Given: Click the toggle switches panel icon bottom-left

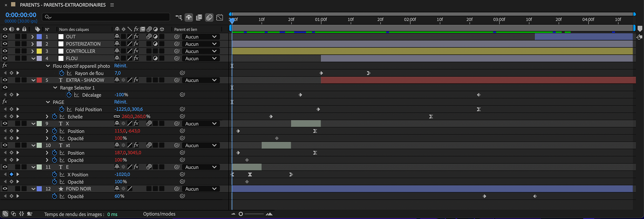Looking at the screenshot, I should click(x=5, y=214).
